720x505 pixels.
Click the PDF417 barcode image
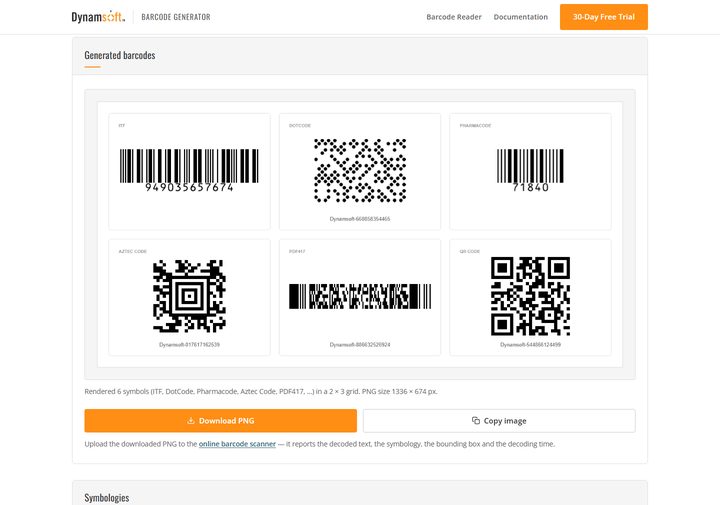point(360,296)
